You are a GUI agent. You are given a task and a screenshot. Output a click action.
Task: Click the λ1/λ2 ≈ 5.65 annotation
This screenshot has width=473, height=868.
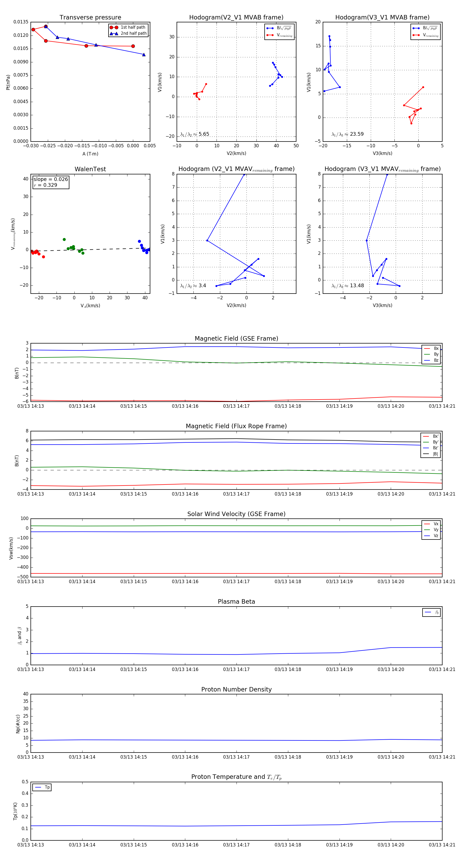(x=194, y=134)
